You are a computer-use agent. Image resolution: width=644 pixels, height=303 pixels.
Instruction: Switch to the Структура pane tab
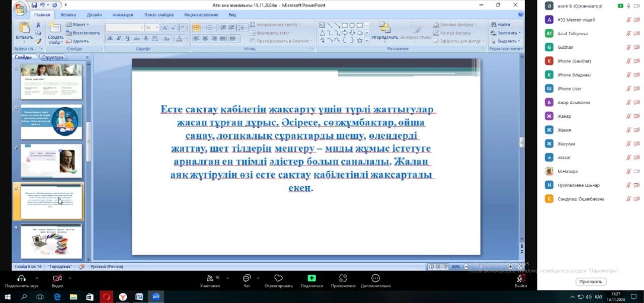point(52,57)
